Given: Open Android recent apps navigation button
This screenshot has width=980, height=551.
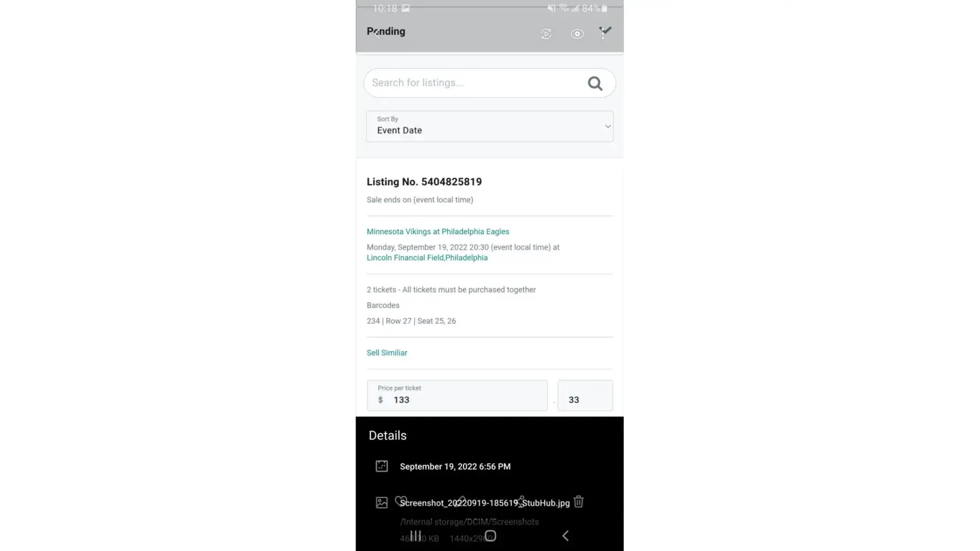Looking at the screenshot, I should click(x=416, y=536).
